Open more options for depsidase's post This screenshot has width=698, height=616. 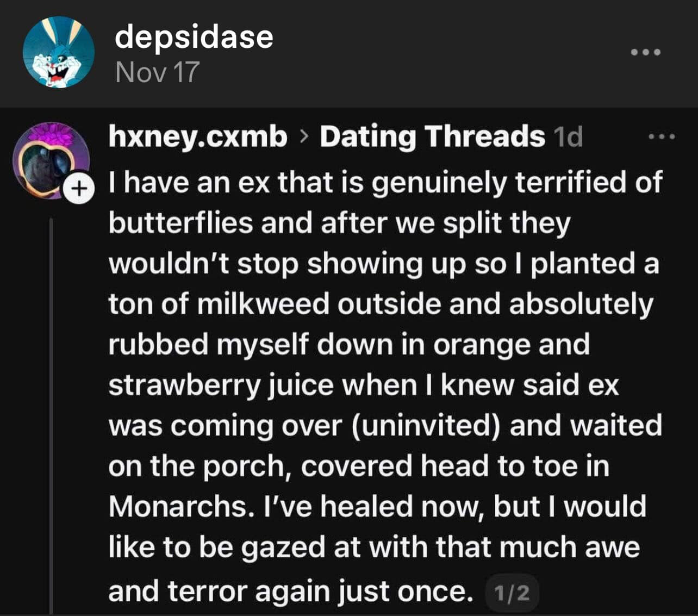[x=645, y=52]
